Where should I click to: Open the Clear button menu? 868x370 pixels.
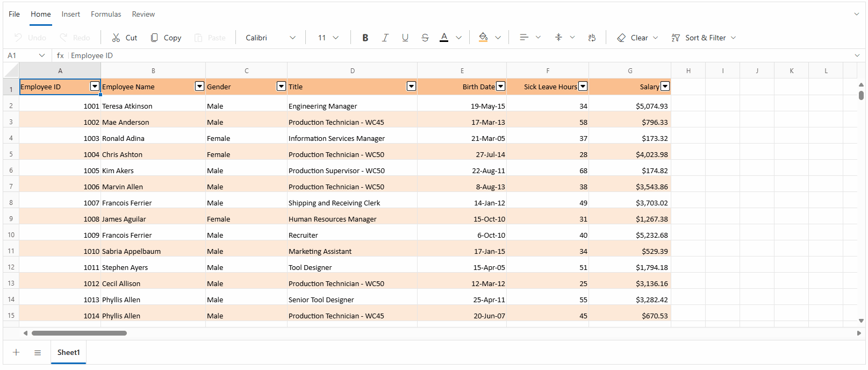637,38
